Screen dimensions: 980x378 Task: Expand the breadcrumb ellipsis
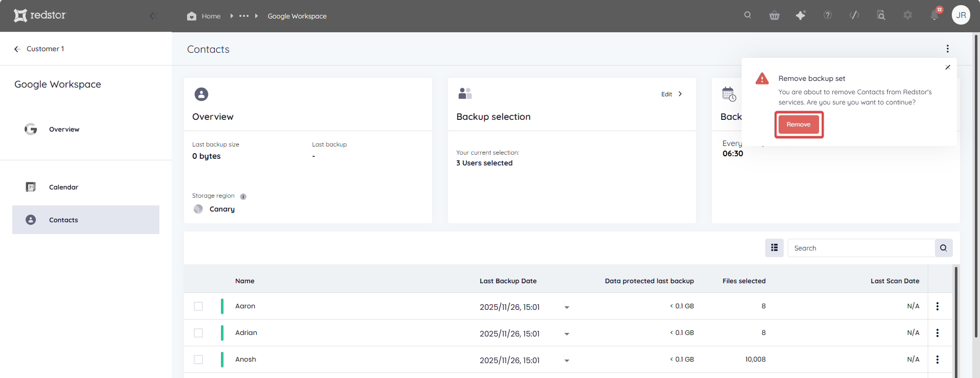[244, 16]
